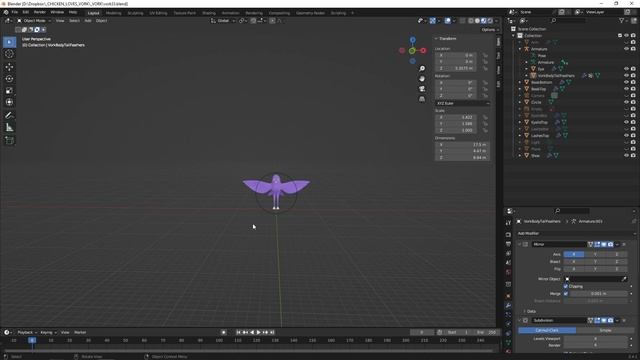Toggle visibility eye for Collection row
This screenshot has height=360, width=640.
click(x=627, y=36)
